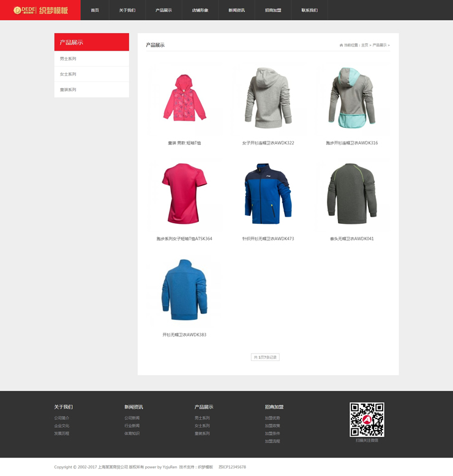Select 联系我们 in the top navigation
The image size is (453, 476).
[x=309, y=10]
